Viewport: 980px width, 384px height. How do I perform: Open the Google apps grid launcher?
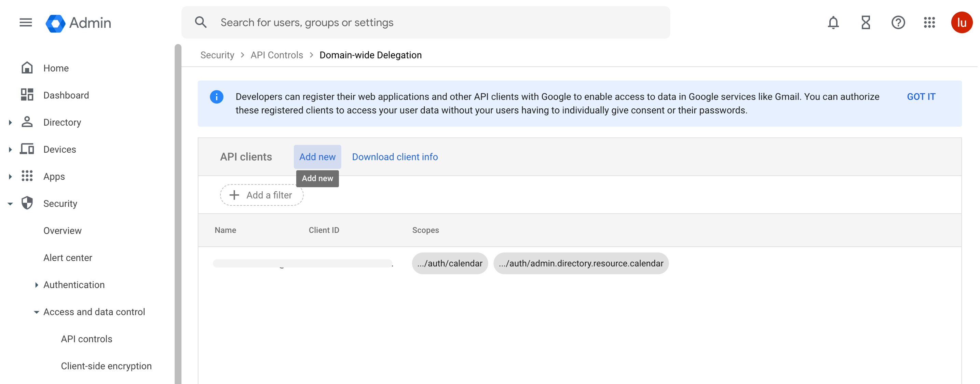click(x=929, y=23)
